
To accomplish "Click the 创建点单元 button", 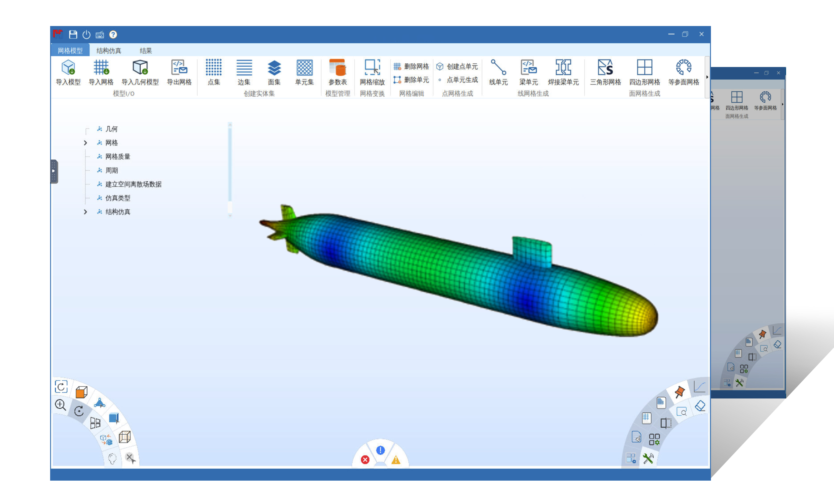I will [457, 66].
